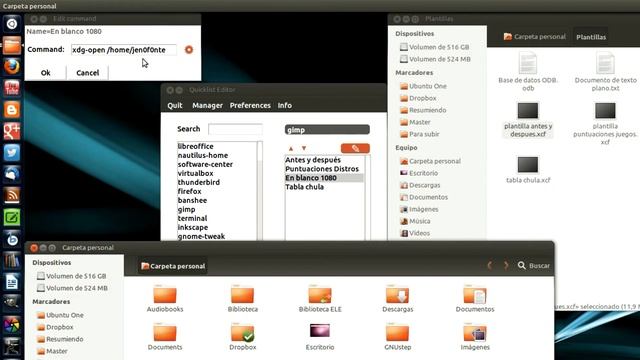Screen dimensions: 640x360
Task: Open the Files launcher icon
Action: click(x=12, y=45)
